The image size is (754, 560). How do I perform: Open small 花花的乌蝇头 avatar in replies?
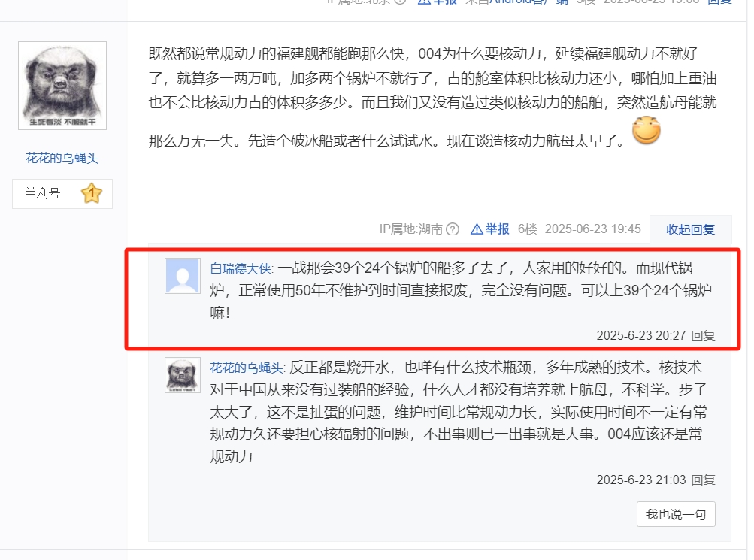183,375
